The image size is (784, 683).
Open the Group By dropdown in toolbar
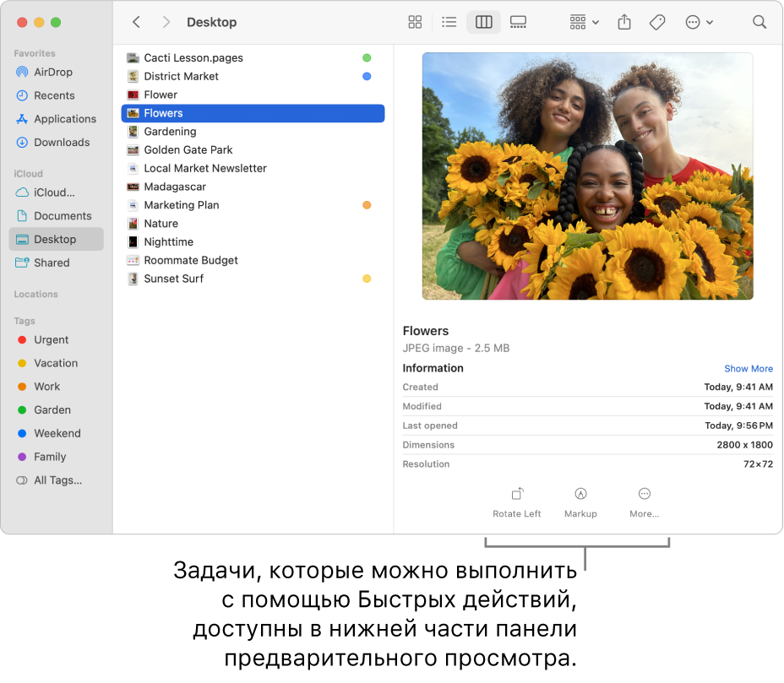click(x=584, y=22)
